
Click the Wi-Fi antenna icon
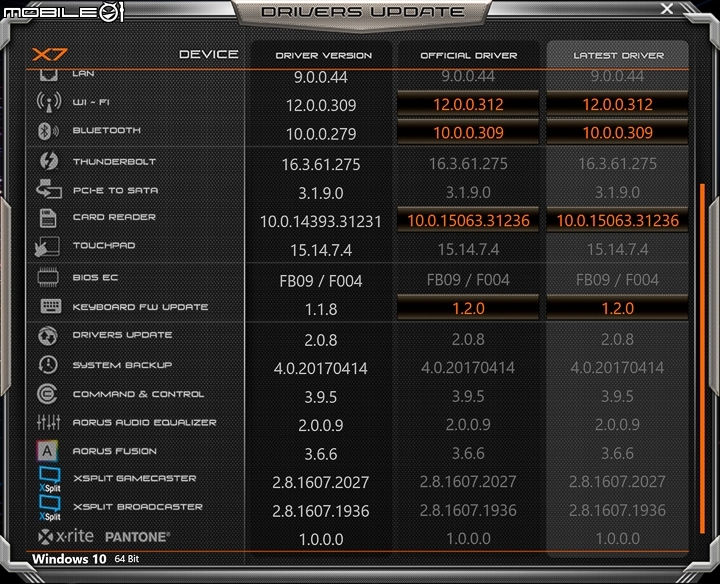click(49, 102)
